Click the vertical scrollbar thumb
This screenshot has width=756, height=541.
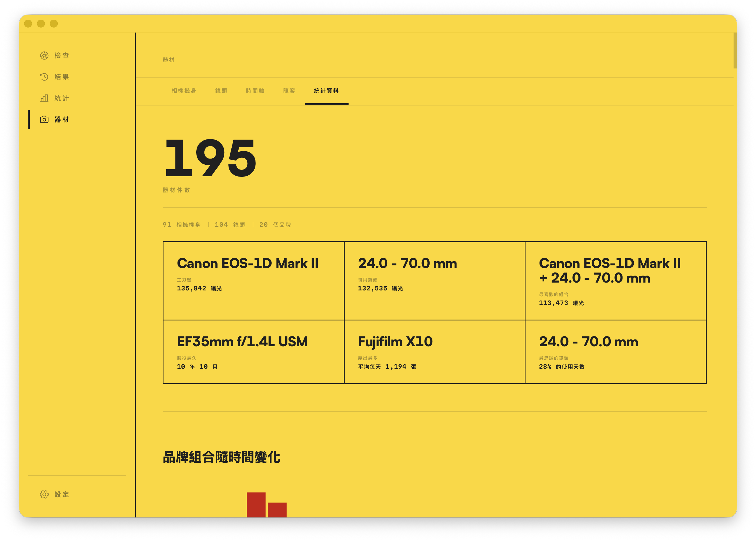735,50
